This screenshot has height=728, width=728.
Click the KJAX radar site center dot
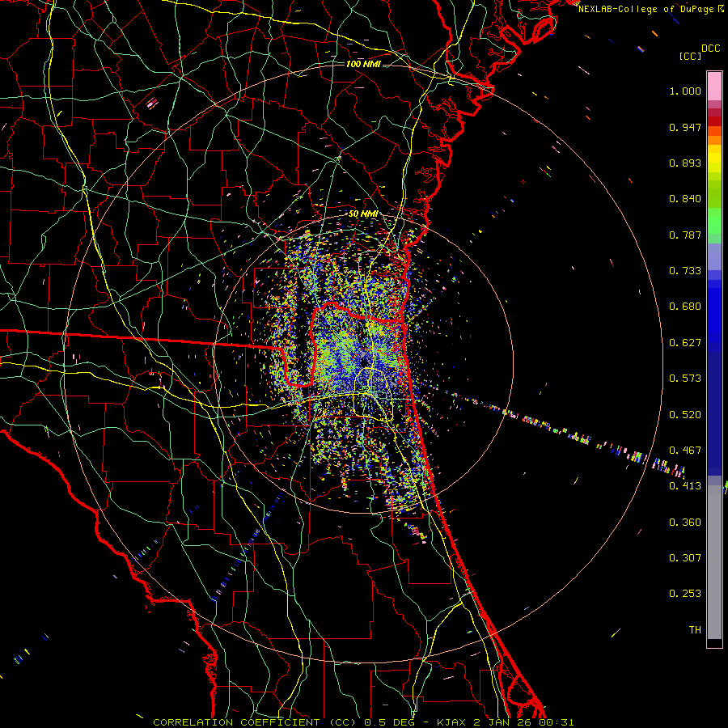tap(364, 362)
